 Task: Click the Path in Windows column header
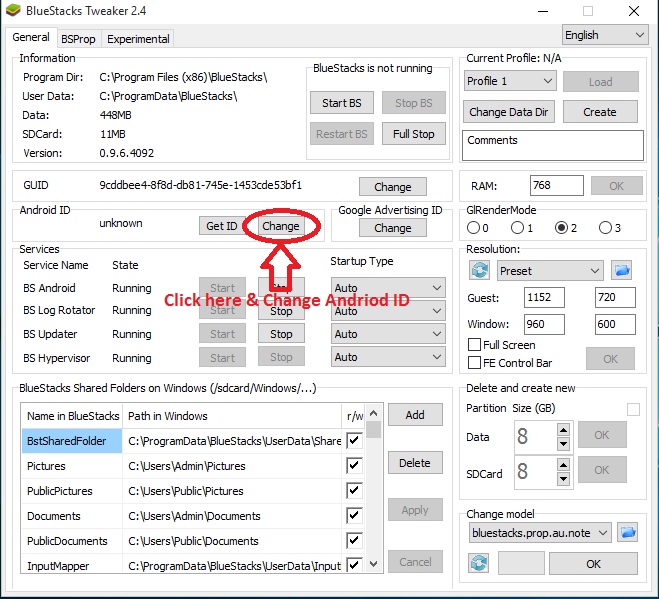tap(232, 416)
